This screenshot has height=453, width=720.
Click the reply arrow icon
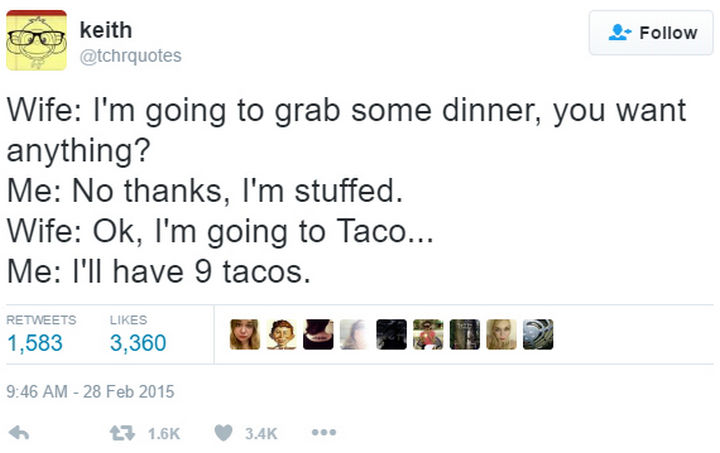click(17, 433)
